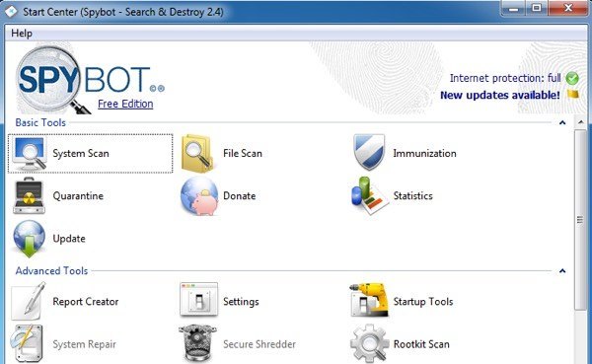Click the Secure Shredder trash icon
The width and height of the screenshot is (592, 364).
tap(197, 343)
